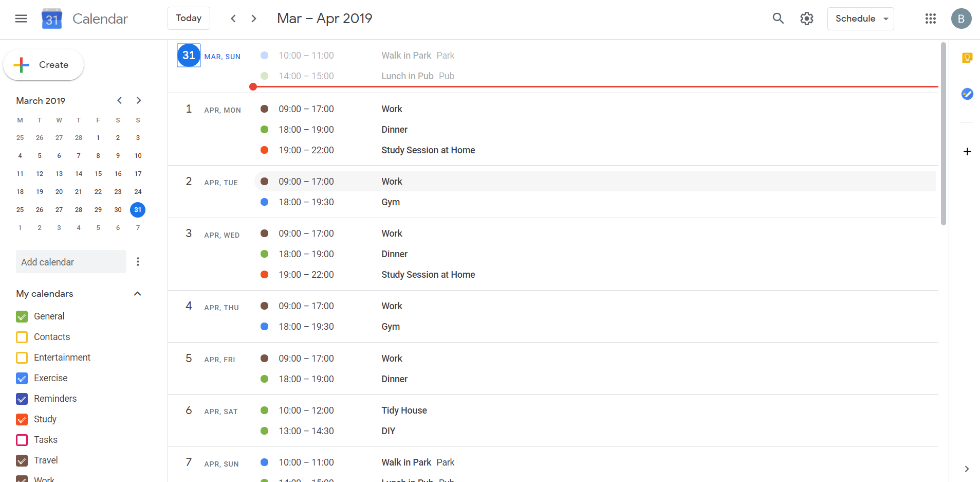The image size is (980, 482).
Task: Click the Apr 1 Work brown color dot
Action: [x=264, y=109]
